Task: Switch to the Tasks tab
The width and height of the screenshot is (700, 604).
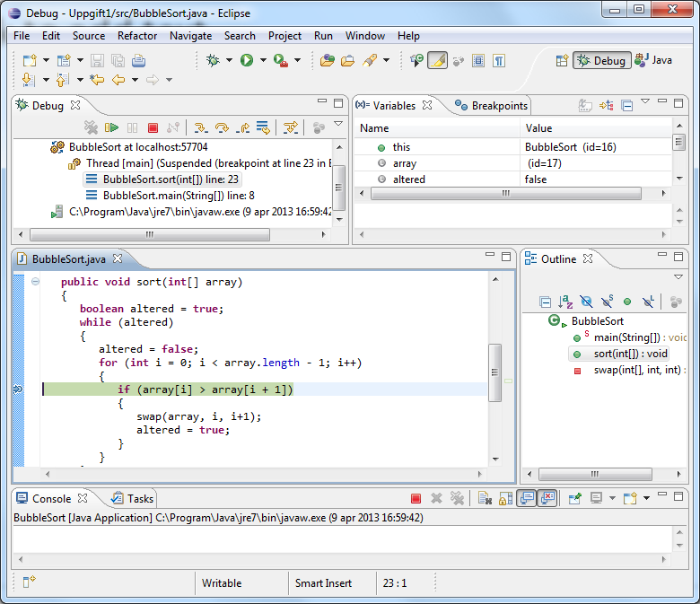Action: pos(133,499)
